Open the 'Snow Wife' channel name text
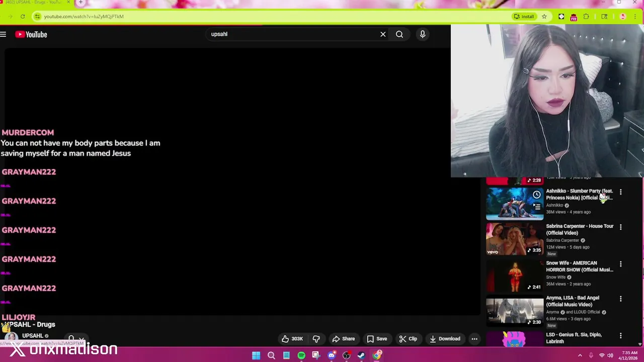Screen dimensions: 644x362 click(x=556, y=277)
